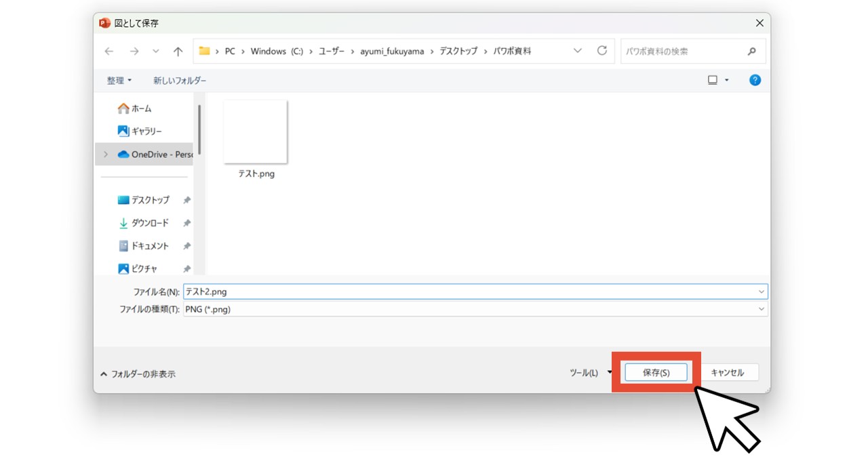Click the search magnifier icon
This screenshot has height=461, width=868.
click(x=751, y=52)
